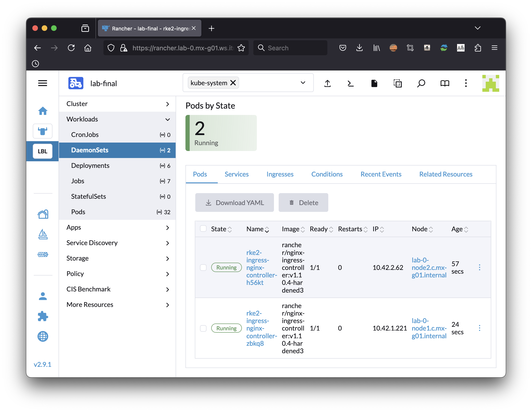Switch to the Ingresses tab
This screenshot has height=412, width=532.
[x=280, y=174]
